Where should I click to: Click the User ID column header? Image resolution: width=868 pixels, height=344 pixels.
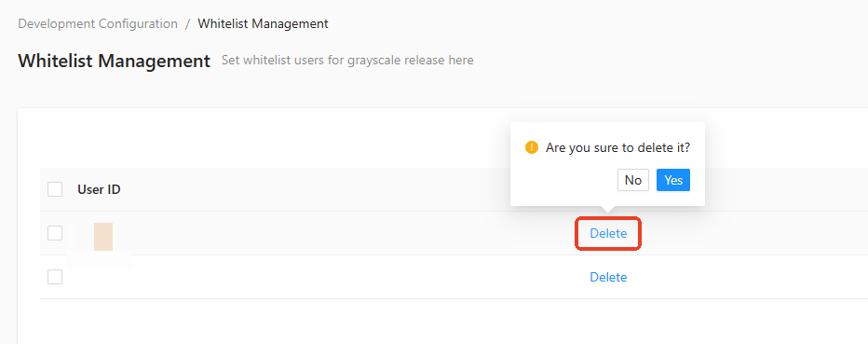coord(99,189)
